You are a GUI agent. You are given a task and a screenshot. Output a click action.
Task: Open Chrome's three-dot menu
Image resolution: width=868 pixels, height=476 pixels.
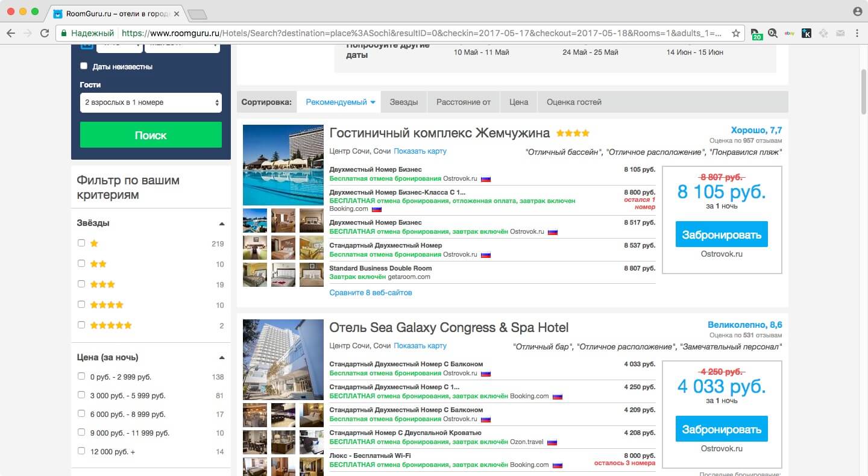(857, 33)
